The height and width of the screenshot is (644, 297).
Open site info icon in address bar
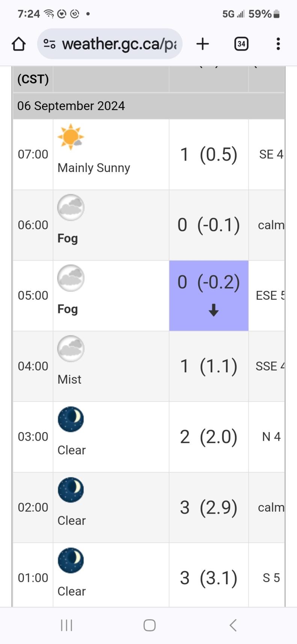50,44
